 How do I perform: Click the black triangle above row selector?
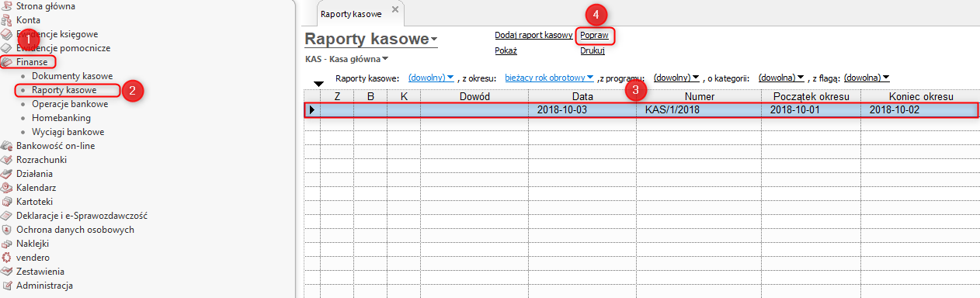tap(318, 84)
